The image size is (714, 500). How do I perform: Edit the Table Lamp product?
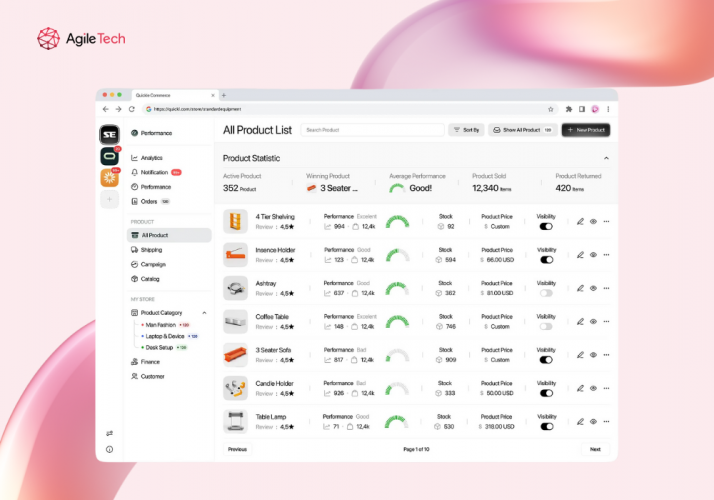point(580,422)
